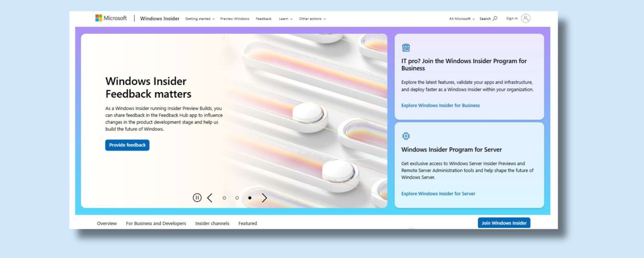Click the chip icon on Server card

point(406,136)
